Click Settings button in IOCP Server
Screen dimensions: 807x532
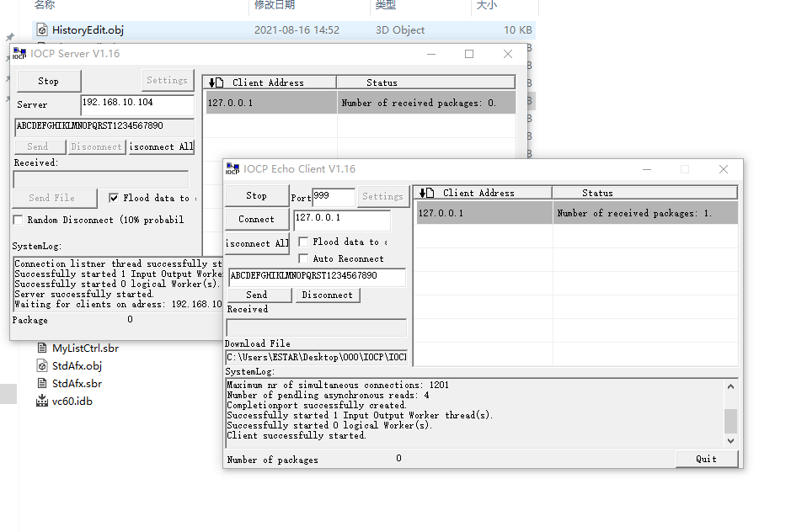pyautogui.click(x=168, y=80)
